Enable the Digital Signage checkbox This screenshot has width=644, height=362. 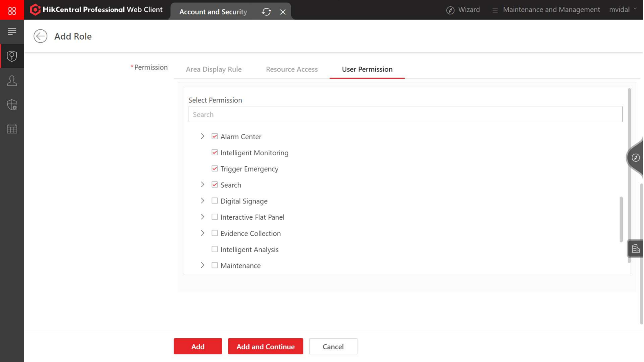point(214,201)
